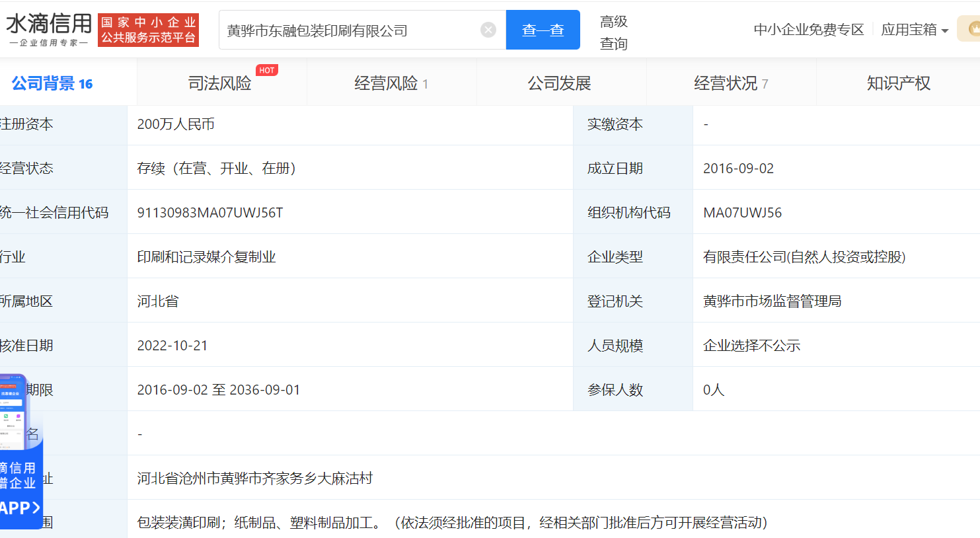Go to the 公司发展 tab
Viewport: 980px width, 538px height.
pos(559,83)
